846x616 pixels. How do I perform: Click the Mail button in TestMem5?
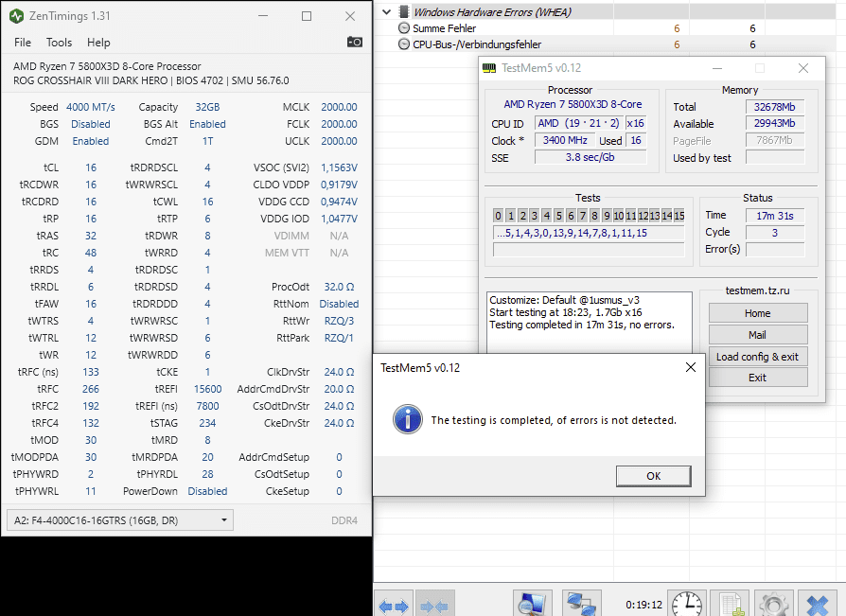point(757,334)
